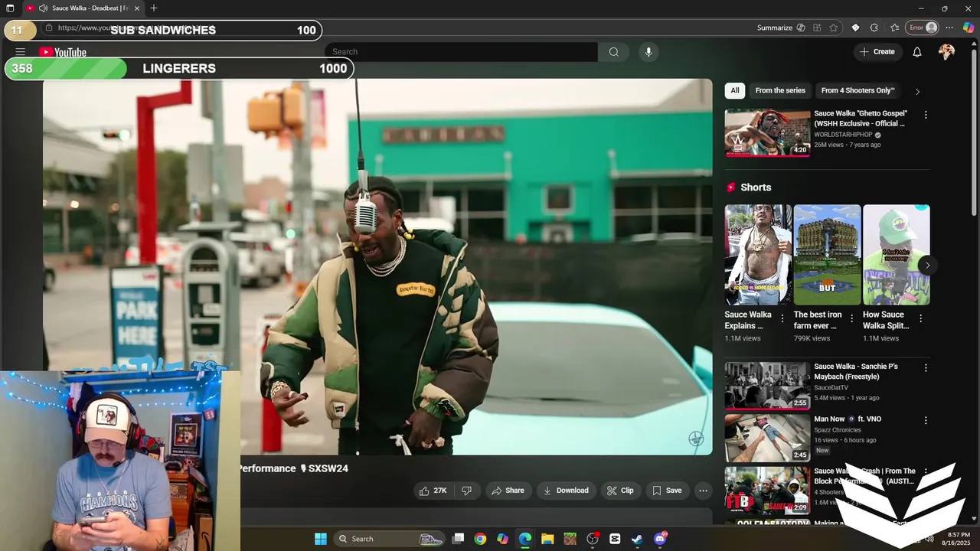Open WORLDSTARHIPHOP channel name

(x=843, y=135)
